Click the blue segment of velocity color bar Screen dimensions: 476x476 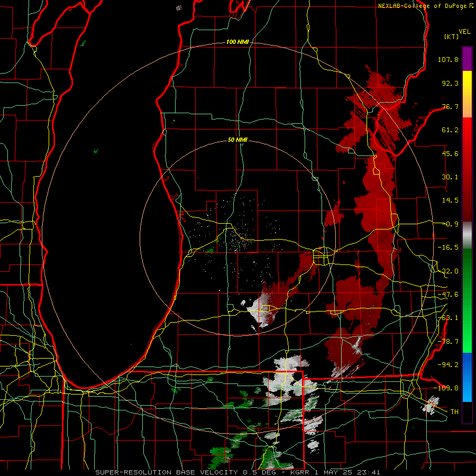[467, 377]
